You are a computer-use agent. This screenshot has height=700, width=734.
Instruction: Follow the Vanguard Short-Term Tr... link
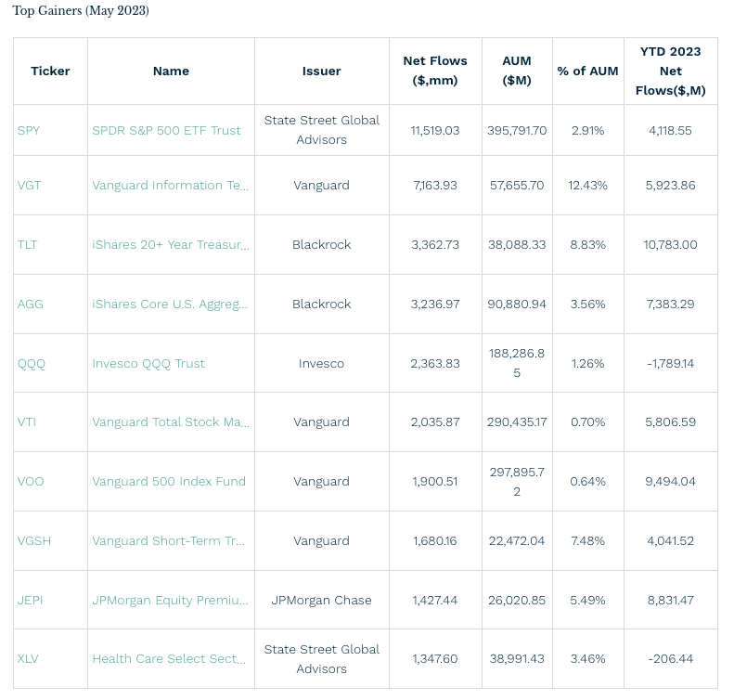click(169, 541)
